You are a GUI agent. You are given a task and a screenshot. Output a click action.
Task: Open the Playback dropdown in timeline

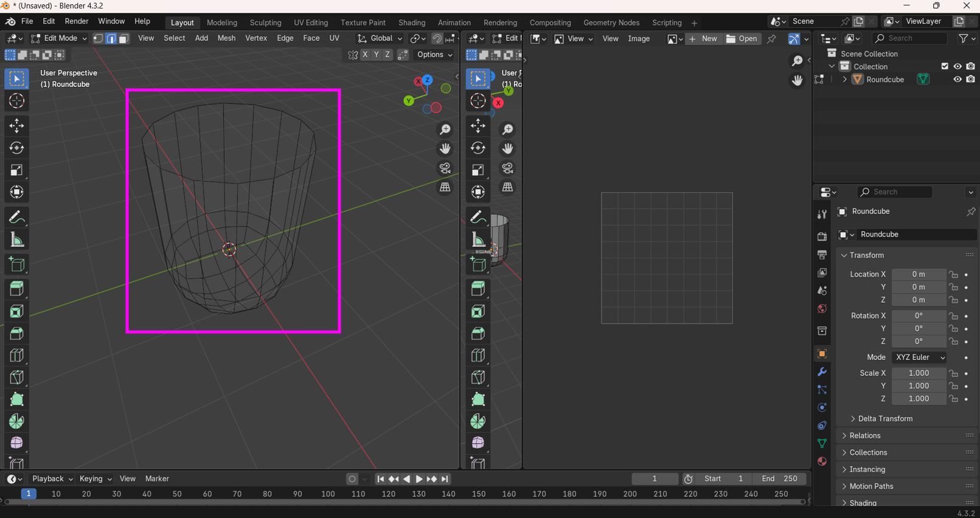[52, 479]
